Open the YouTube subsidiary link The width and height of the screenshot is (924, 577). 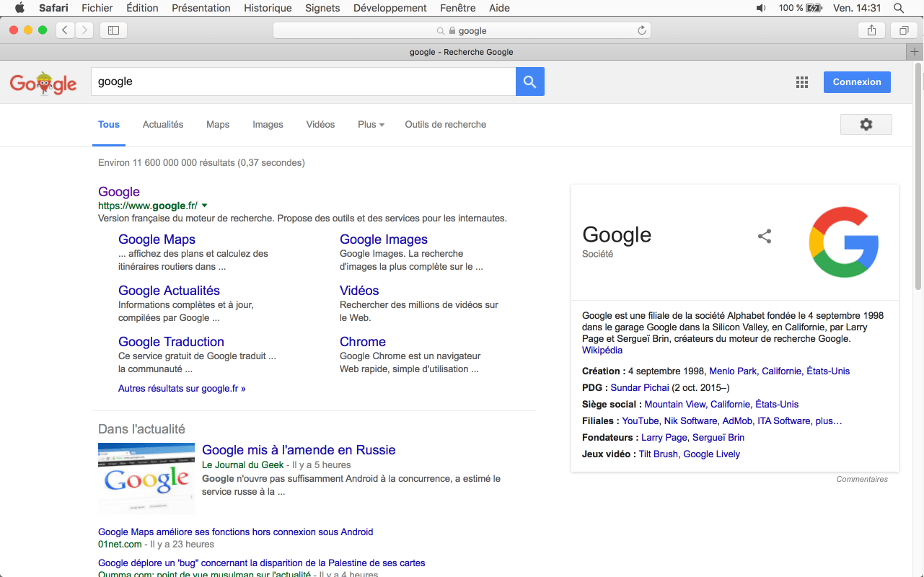pos(641,420)
